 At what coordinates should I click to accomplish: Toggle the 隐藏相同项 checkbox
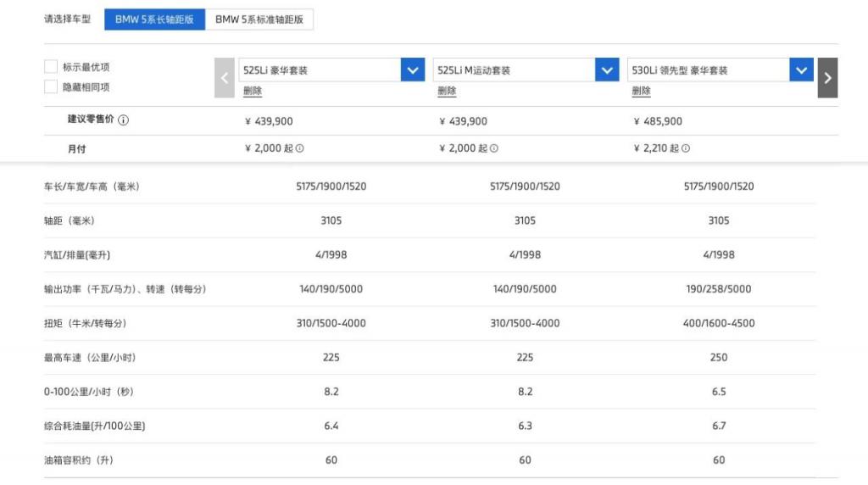(51, 87)
